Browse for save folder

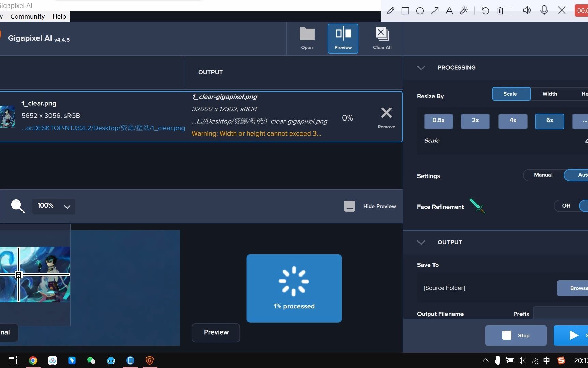(573, 288)
